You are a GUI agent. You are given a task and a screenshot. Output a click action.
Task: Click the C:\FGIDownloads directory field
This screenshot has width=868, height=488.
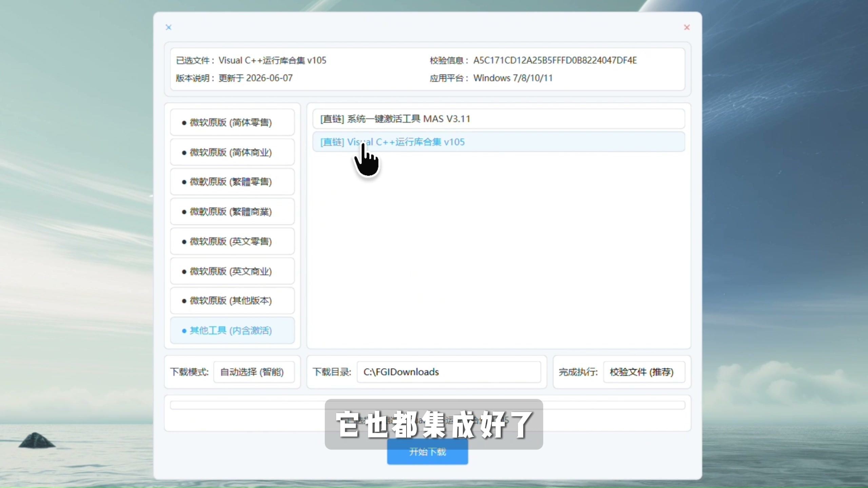[x=449, y=372]
